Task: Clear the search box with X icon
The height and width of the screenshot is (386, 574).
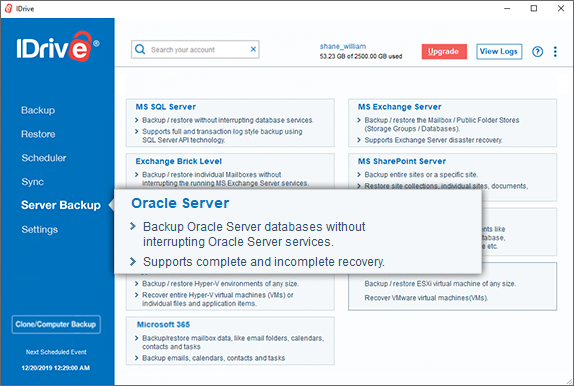Action: [x=253, y=49]
